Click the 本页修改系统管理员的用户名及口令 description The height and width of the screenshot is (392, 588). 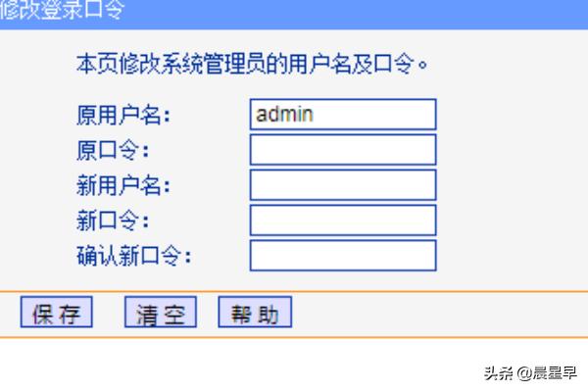(x=253, y=67)
